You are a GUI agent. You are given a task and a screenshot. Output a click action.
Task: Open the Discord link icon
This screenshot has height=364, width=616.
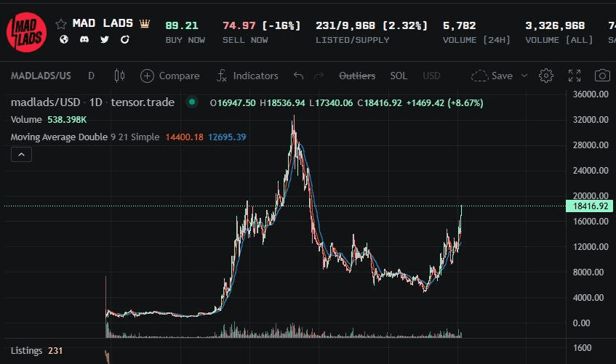(84, 39)
